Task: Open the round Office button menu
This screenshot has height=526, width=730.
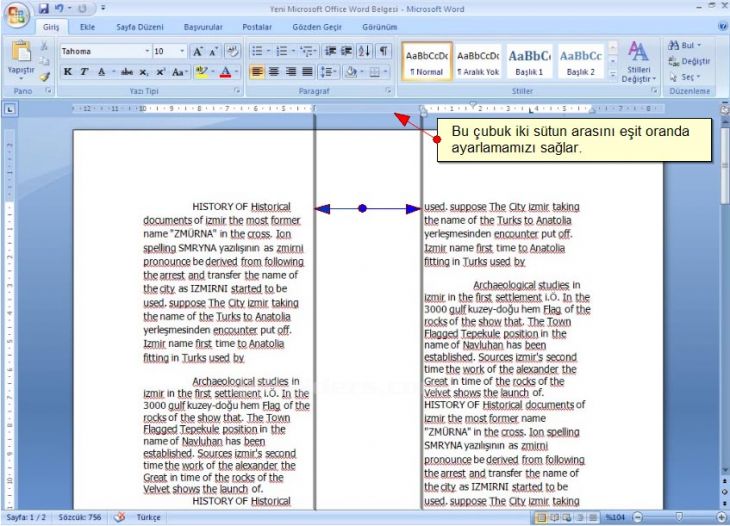Action: (x=17, y=15)
